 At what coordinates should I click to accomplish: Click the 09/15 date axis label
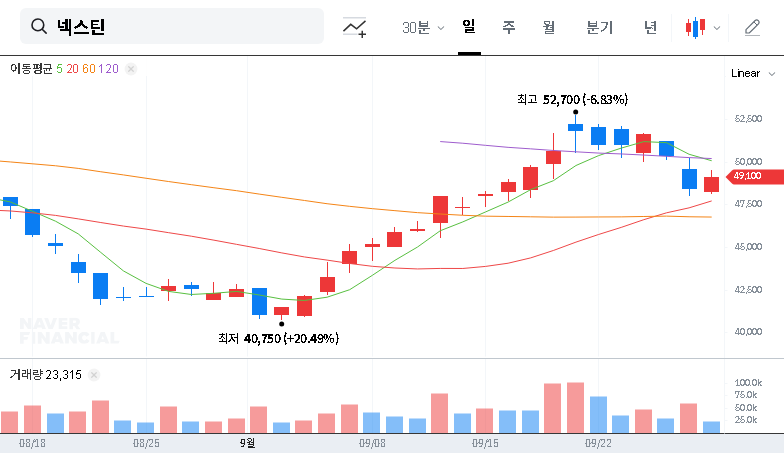pyautogui.click(x=485, y=444)
